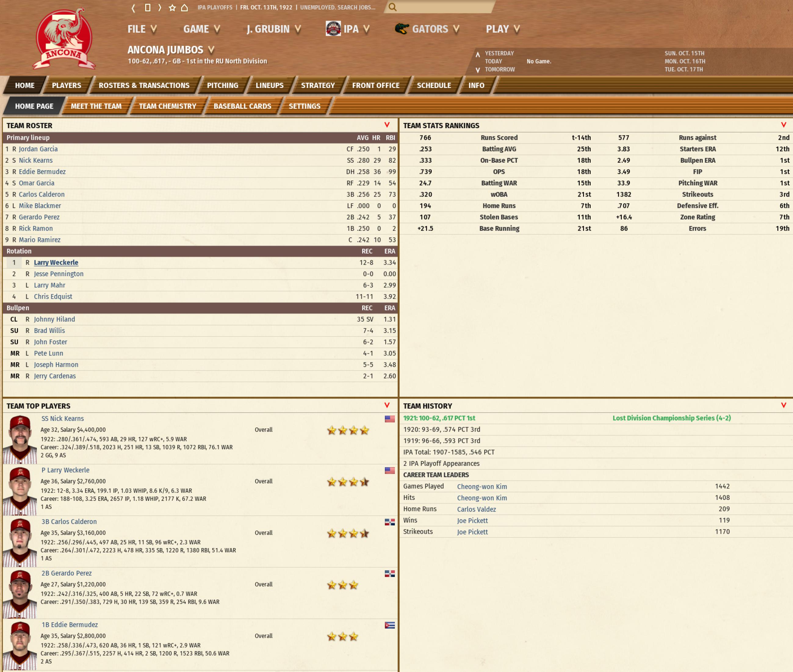Click the search magnifier icon

tap(392, 7)
